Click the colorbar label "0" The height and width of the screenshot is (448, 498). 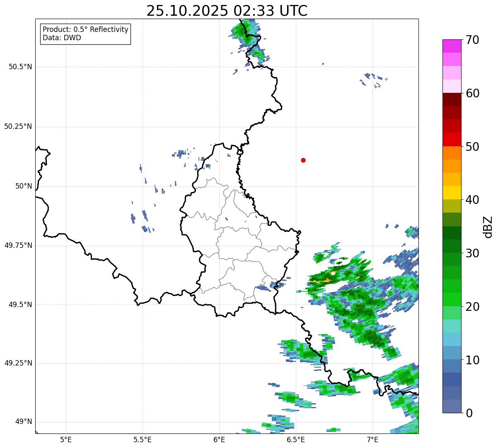(x=469, y=413)
